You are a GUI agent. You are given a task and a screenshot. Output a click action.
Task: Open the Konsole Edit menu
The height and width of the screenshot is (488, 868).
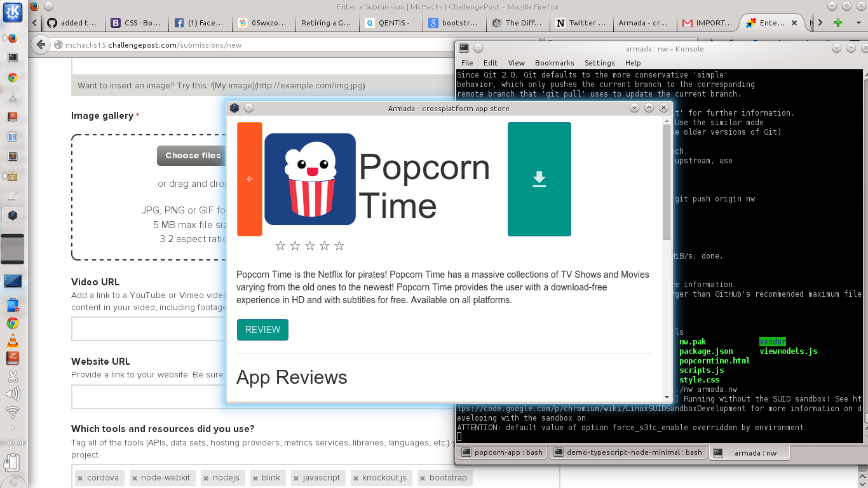point(491,63)
